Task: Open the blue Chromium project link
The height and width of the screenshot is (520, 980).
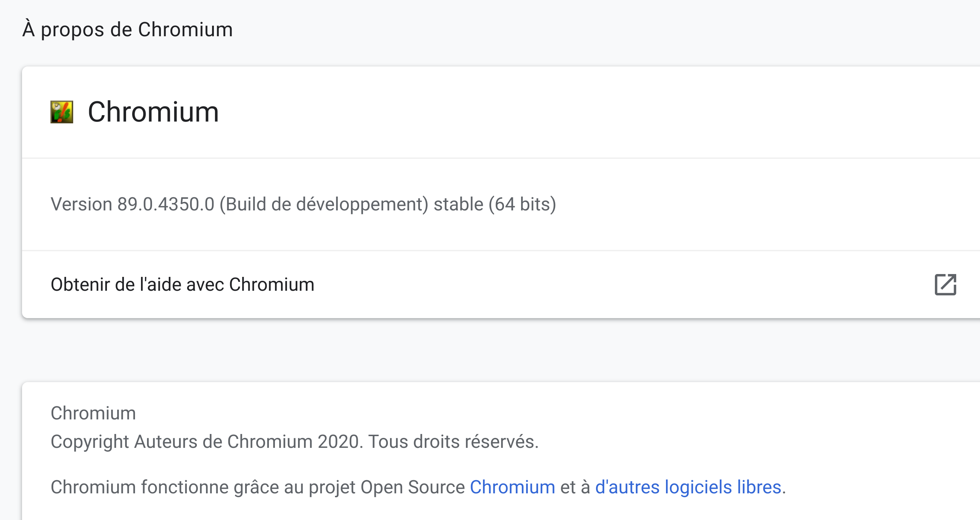Action: click(x=512, y=487)
